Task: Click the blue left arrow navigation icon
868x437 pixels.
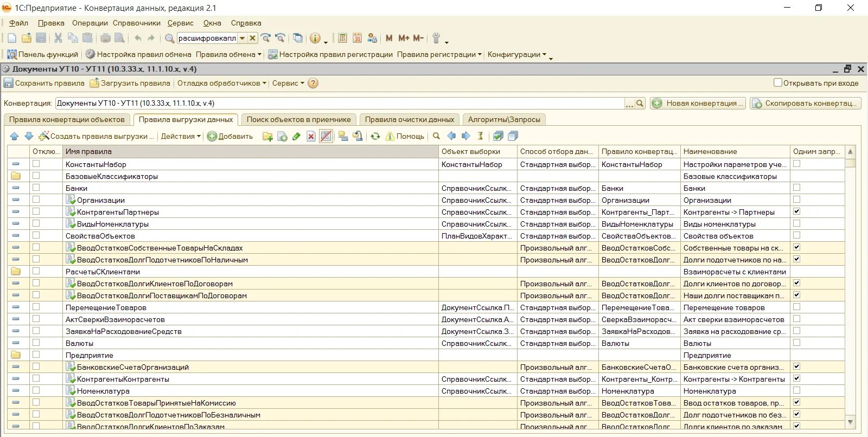Action: (x=451, y=136)
